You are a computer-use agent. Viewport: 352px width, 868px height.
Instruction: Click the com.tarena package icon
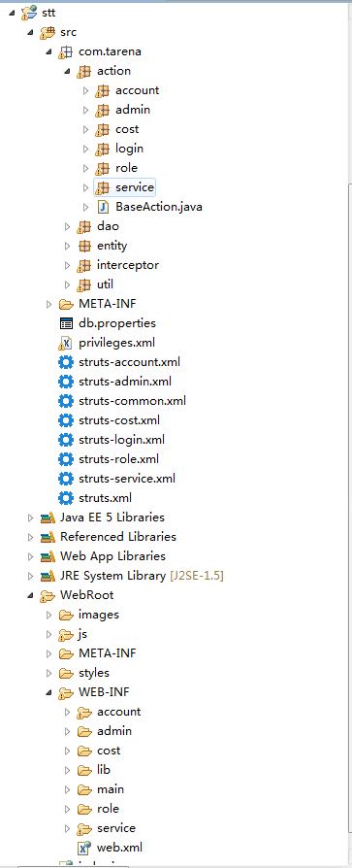[x=66, y=52]
